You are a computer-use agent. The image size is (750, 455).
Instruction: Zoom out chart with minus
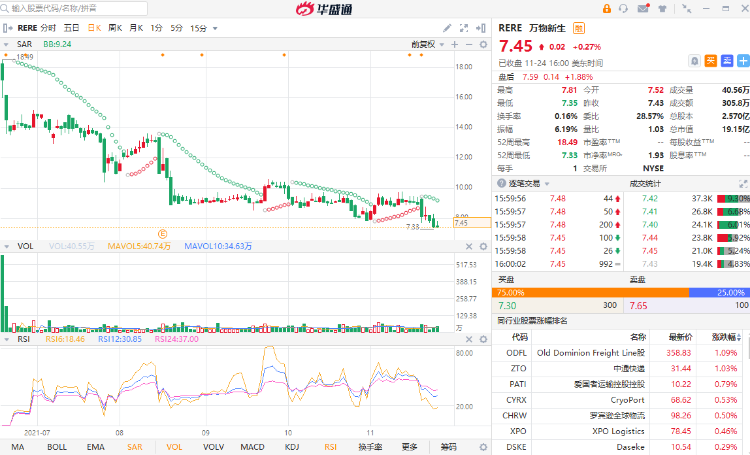coord(469,44)
